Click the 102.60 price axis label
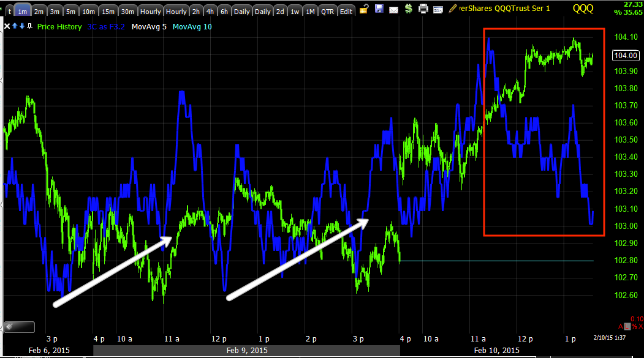644x358 pixels. point(626,295)
